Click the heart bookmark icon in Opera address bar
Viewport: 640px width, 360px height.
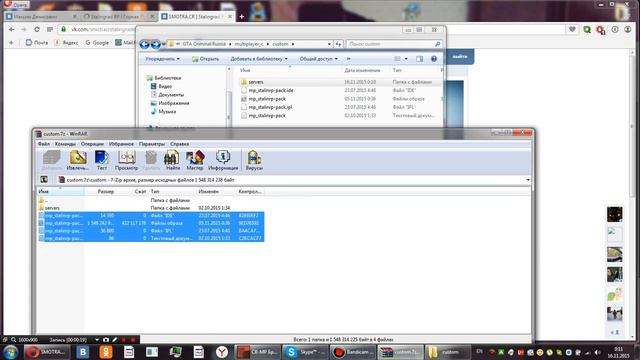point(572,29)
